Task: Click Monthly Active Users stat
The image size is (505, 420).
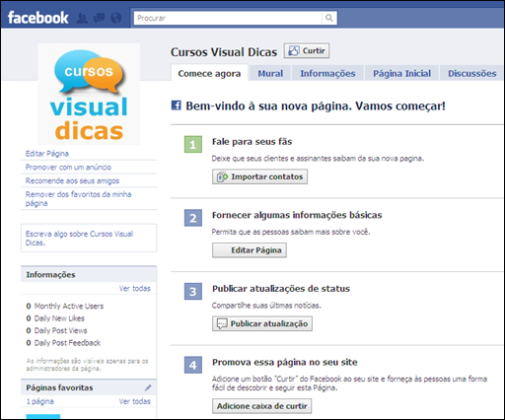Action: click(x=65, y=306)
